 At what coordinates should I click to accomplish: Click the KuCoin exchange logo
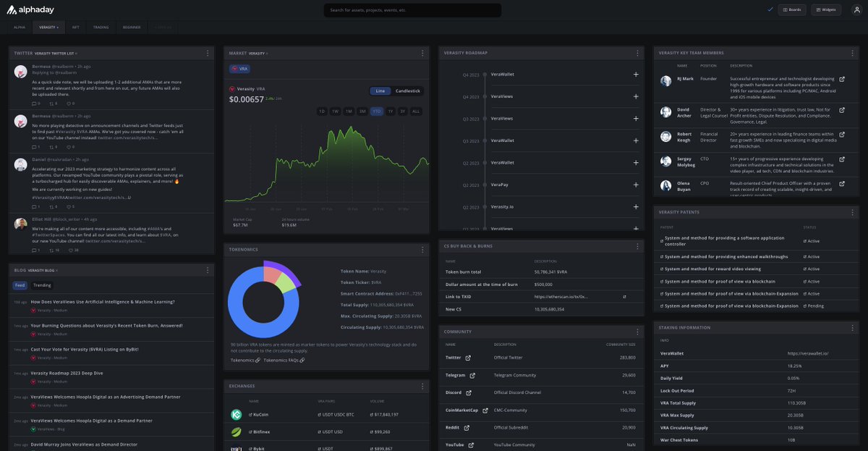[236, 415]
